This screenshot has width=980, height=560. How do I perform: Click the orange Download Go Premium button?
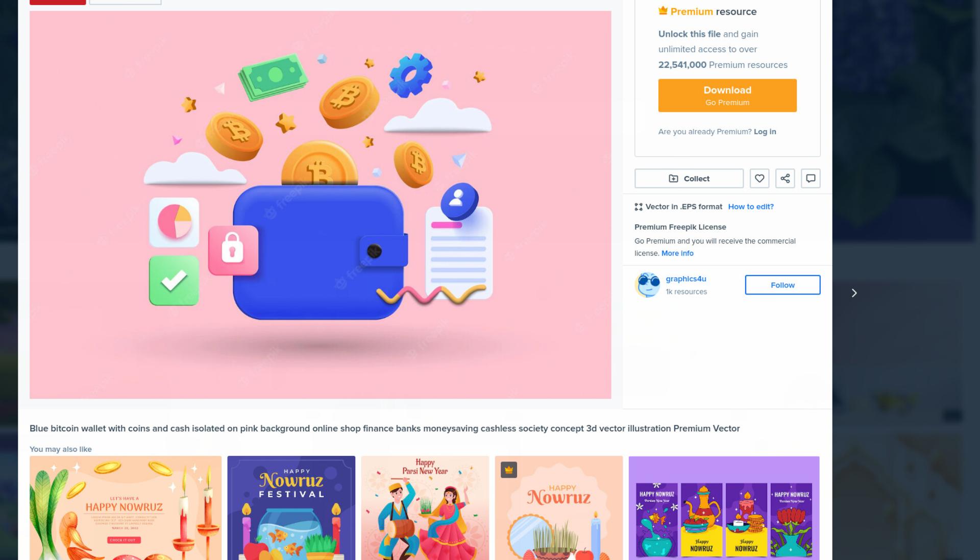(x=727, y=95)
